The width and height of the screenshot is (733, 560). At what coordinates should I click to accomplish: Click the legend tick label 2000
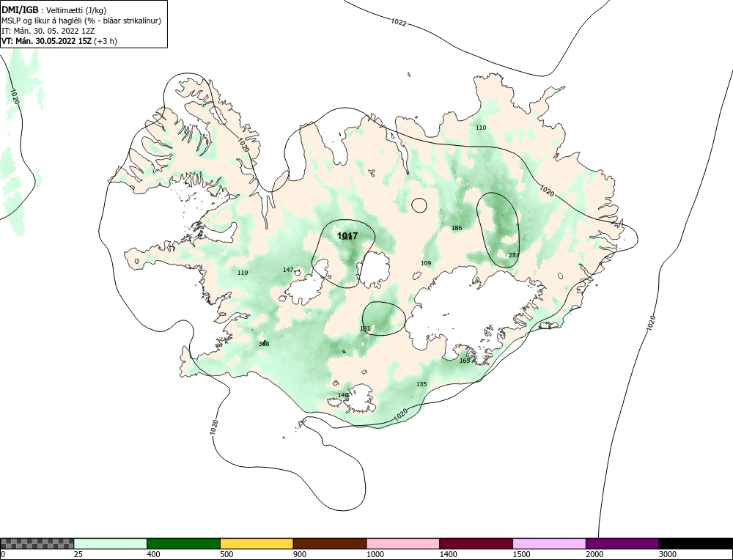[594, 554]
